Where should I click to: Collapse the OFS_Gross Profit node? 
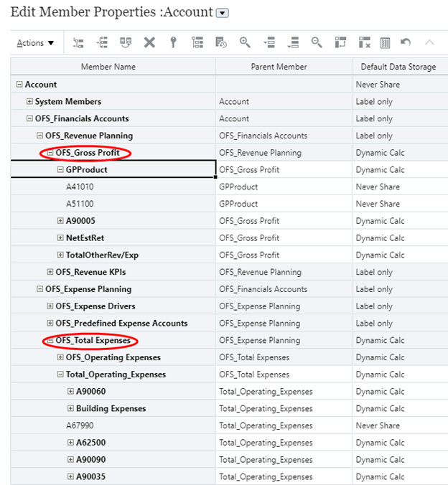coord(50,153)
